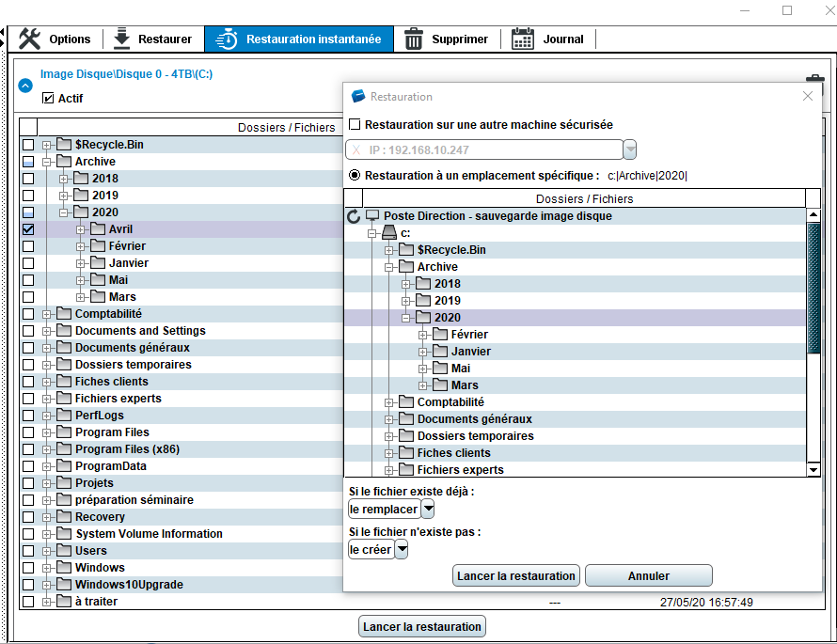This screenshot has height=644, width=837.
Task: Click the $Recycle.Bin folder icon in left tree
Action: (64, 144)
